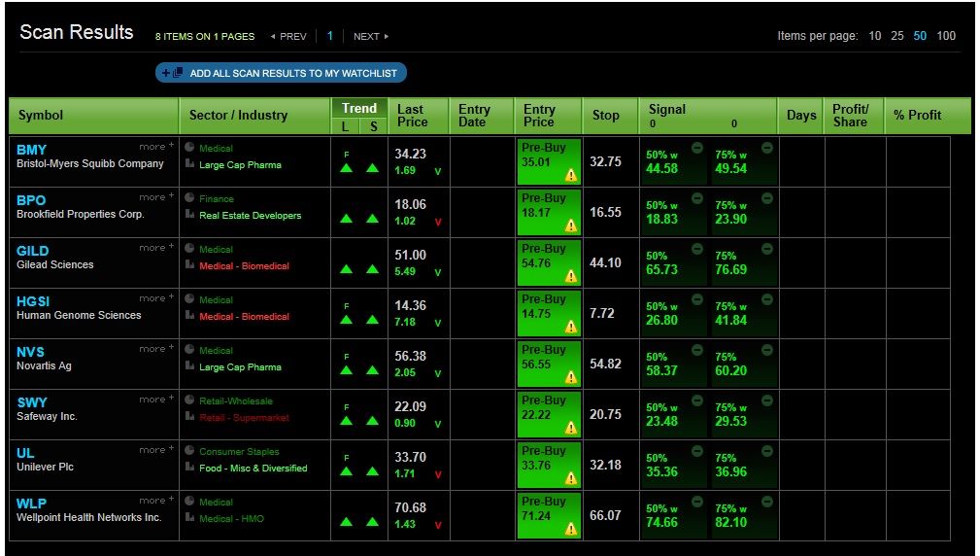Click the Retail - Supermarket industry text
This screenshot has height=556, width=980.
point(245,418)
